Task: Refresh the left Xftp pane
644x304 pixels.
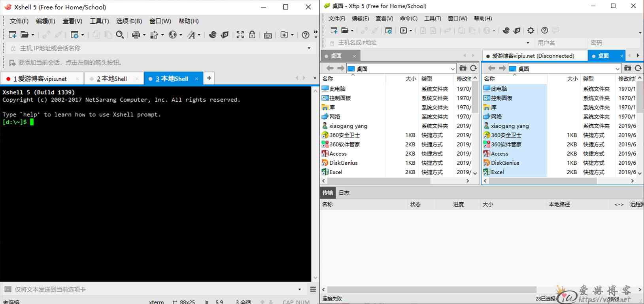Action: (473, 68)
